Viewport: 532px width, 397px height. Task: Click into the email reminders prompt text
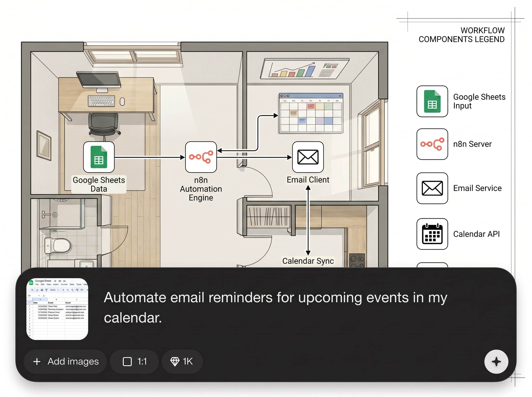coord(276,307)
